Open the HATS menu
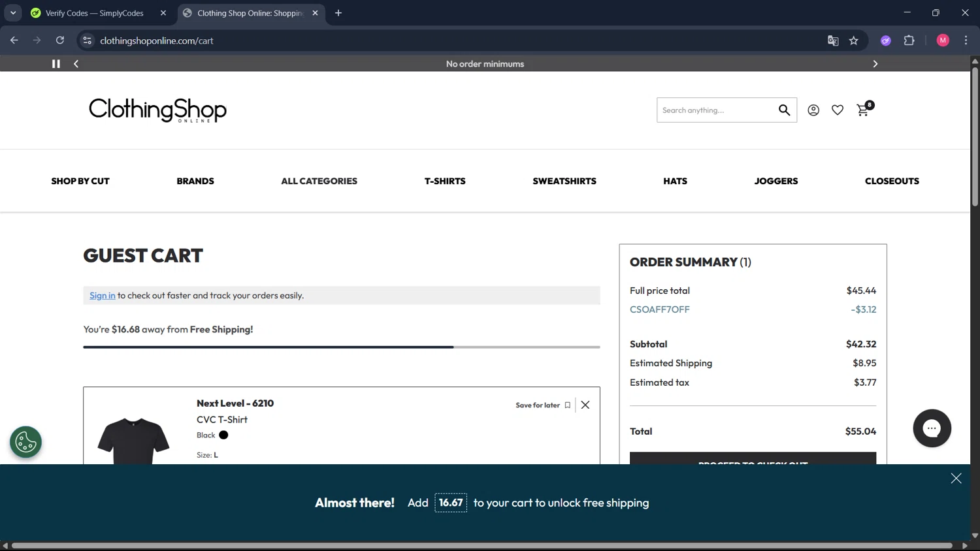Screen dimensions: 980x551 point(675,181)
